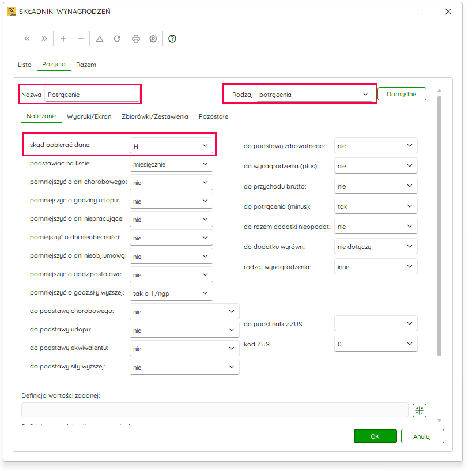Click the Nazwa input field

pos(92,94)
